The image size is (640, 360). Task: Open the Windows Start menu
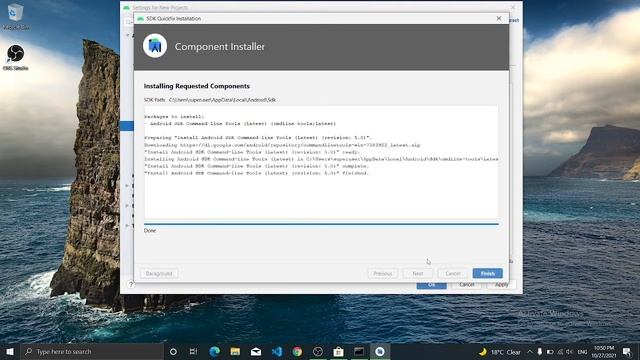tap(10, 351)
